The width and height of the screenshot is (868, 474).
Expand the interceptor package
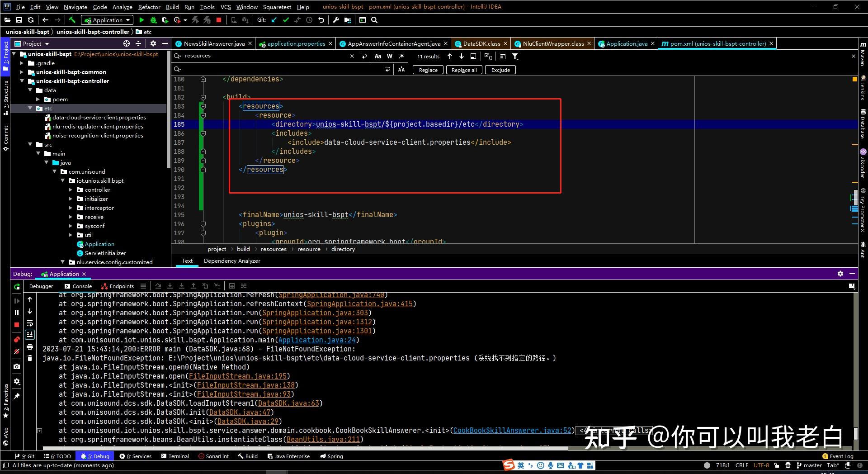71,208
